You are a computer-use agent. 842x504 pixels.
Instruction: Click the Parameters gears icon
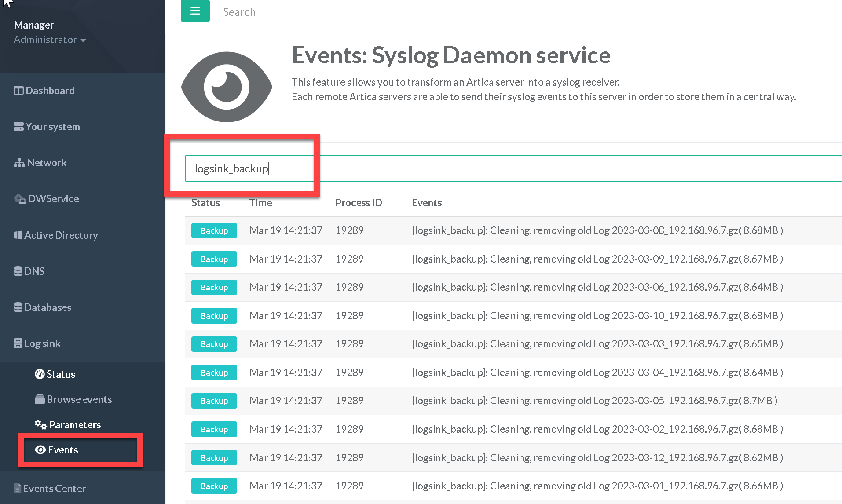click(41, 424)
